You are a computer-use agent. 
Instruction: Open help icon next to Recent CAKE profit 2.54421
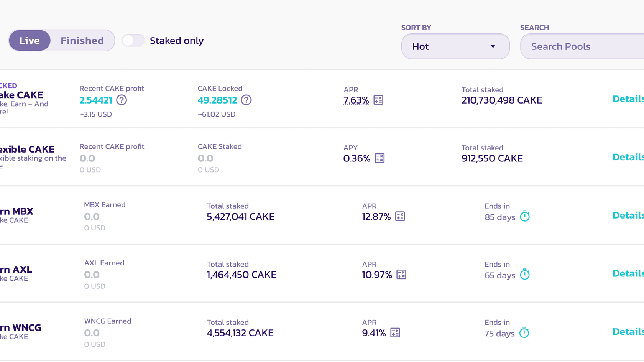122,100
